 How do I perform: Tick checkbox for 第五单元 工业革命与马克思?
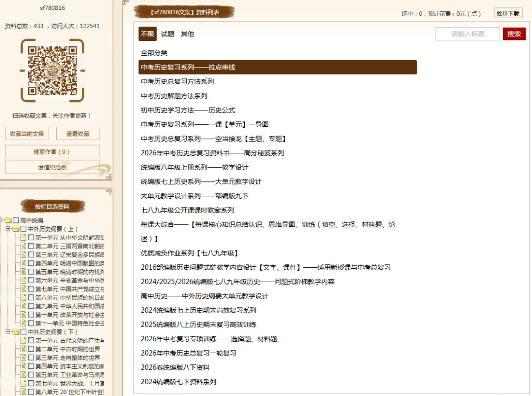tap(31, 375)
